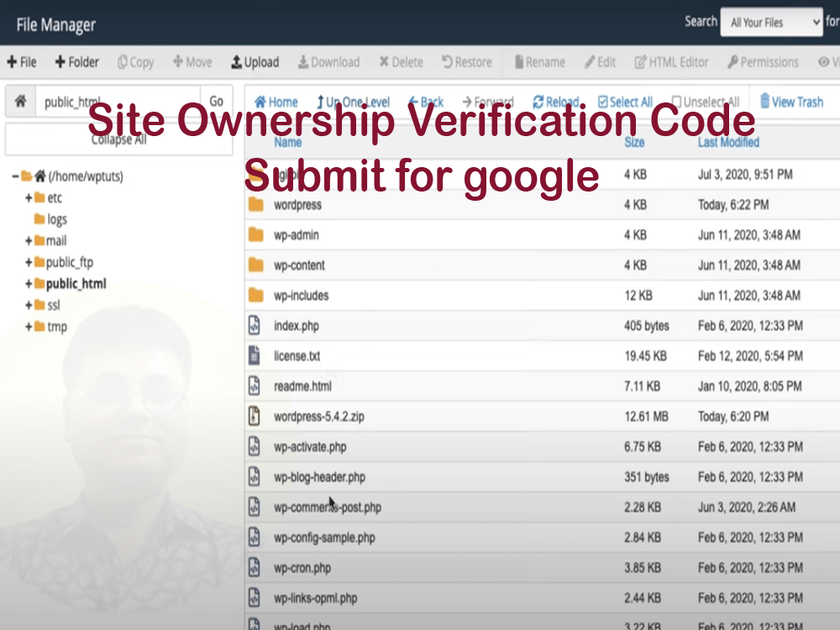Click the Download toolbar button
The width and height of the screenshot is (840, 630).
(329, 62)
